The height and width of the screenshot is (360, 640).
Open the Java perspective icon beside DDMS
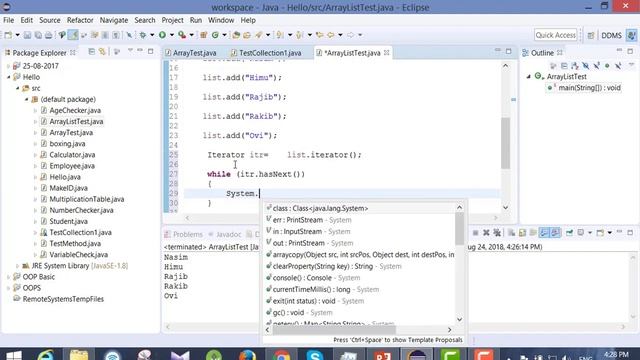coord(631,35)
